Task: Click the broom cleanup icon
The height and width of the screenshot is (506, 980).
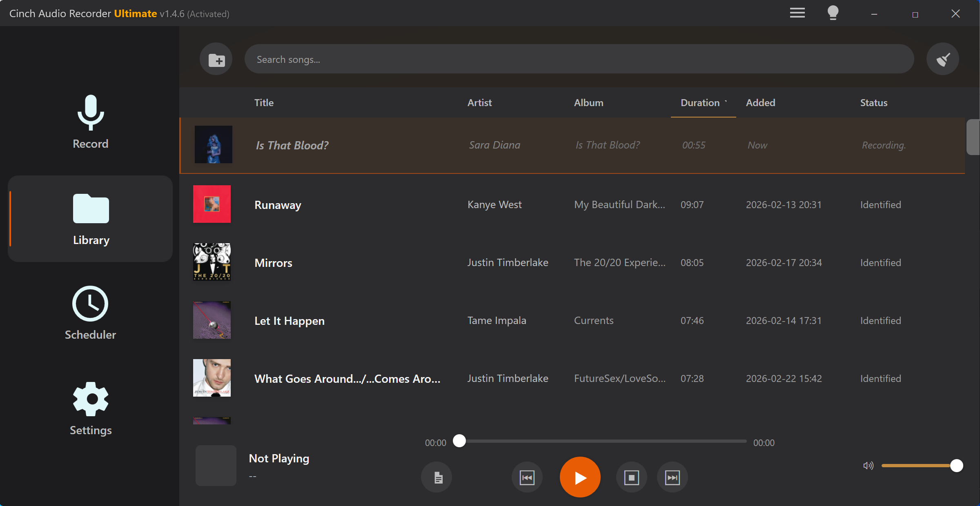Action: point(942,59)
